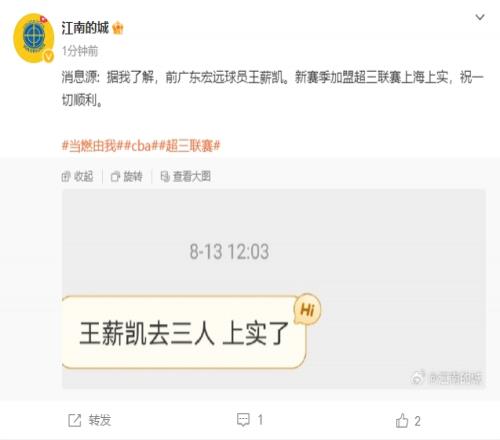Click the expanded chat screenshot image
The image size is (500, 440).
(x=274, y=289)
